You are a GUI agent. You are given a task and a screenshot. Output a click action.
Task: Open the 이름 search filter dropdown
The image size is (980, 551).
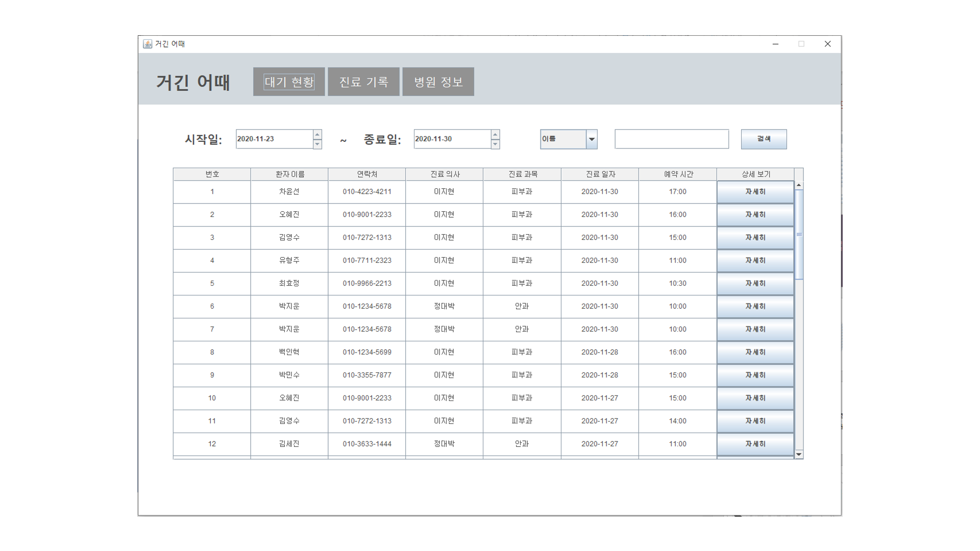point(592,139)
